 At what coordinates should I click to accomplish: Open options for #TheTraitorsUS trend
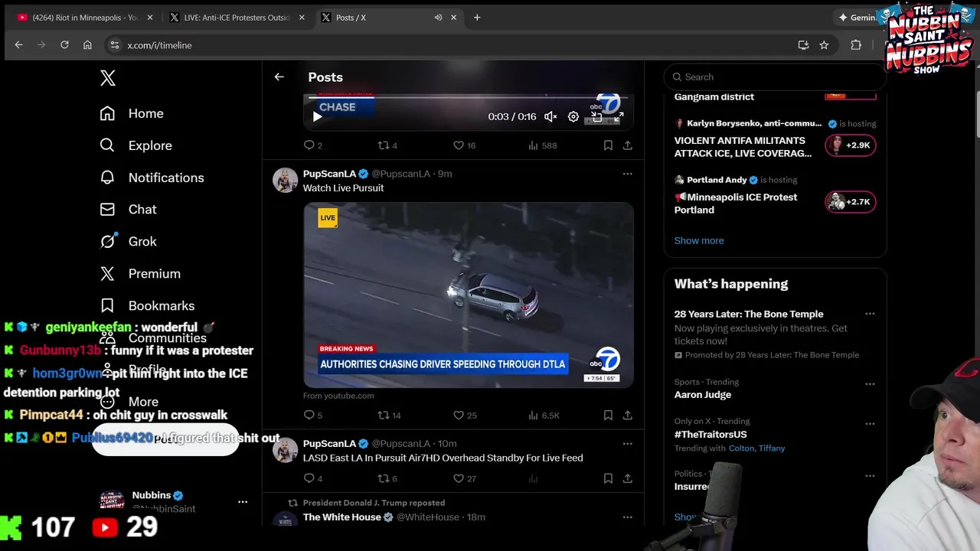pos(870,423)
